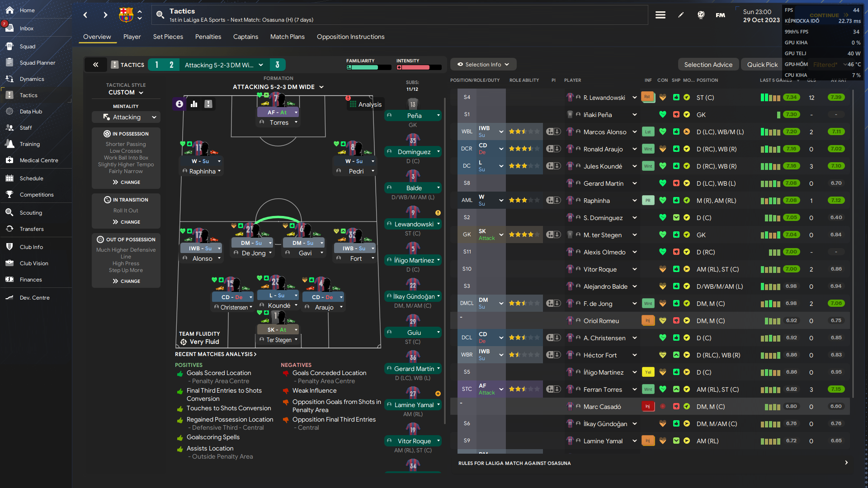Open the hamburger menu icon
Viewport: 868px width, 488px height.
coord(660,15)
